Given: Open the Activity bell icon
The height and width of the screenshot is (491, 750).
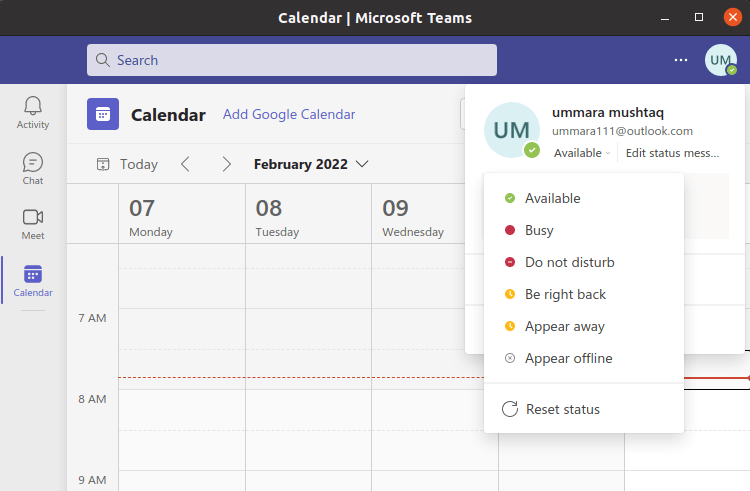Looking at the screenshot, I should tap(33, 106).
